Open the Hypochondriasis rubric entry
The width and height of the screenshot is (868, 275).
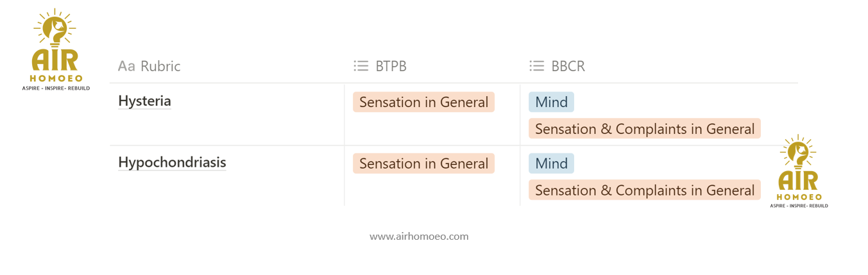click(172, 162)
